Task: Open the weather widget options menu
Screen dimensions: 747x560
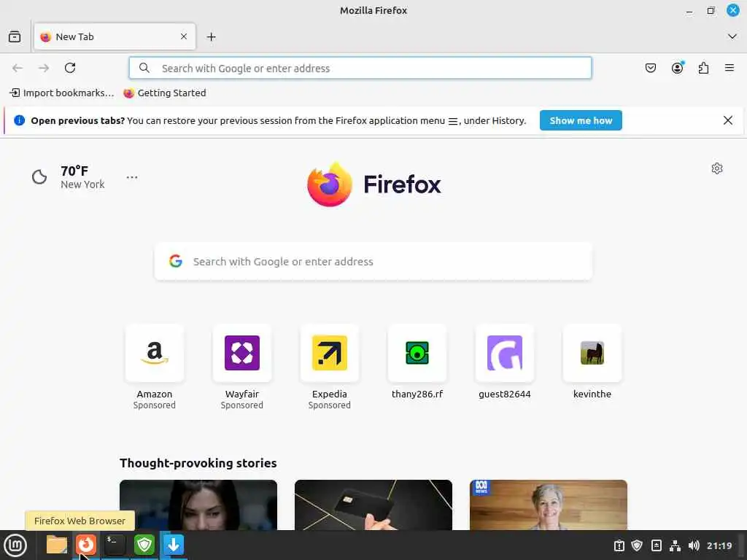Action: pyautogui.click(x=132, y=177)
